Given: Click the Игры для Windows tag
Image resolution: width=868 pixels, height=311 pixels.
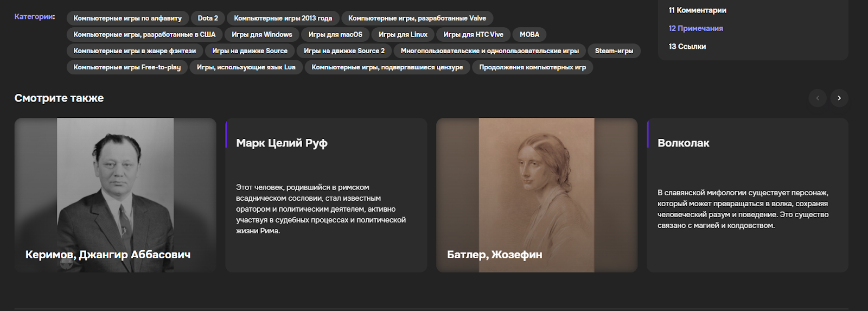Looking at the screenshot, I should coord(261,35).
